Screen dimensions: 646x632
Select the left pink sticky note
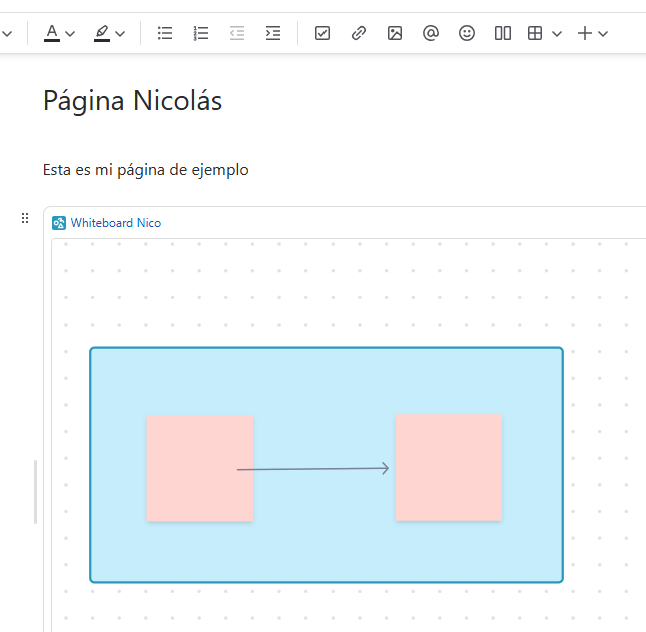[200, 468]
